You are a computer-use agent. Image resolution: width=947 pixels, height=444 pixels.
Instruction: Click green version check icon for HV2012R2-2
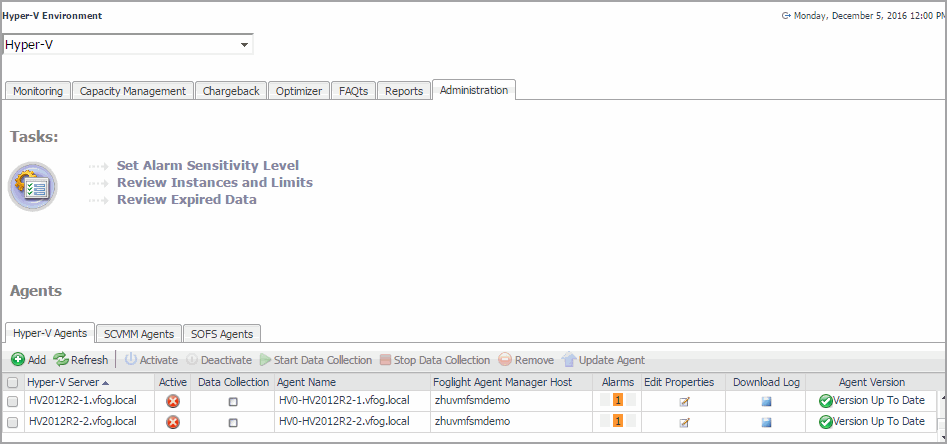tap(826, 422)
